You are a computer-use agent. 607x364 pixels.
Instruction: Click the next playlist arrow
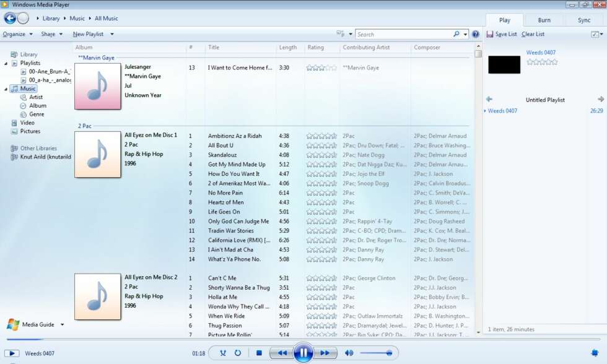pyautogui.click(x=600, y=100)
